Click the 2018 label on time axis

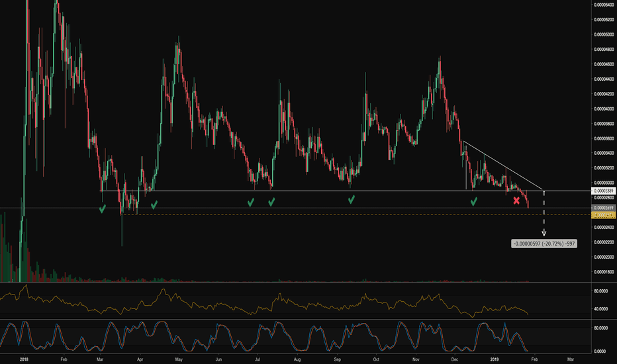pyautogui.click(x=24, y=359)
